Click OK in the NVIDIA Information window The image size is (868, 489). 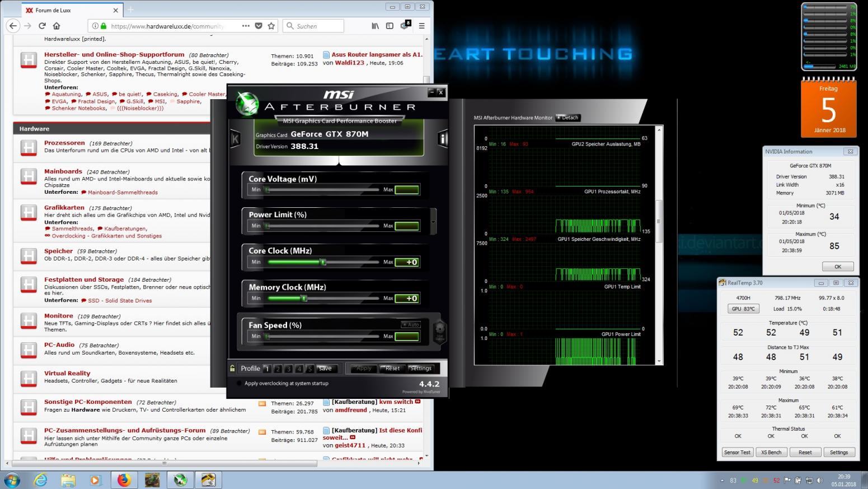click(x=837, y=267)
